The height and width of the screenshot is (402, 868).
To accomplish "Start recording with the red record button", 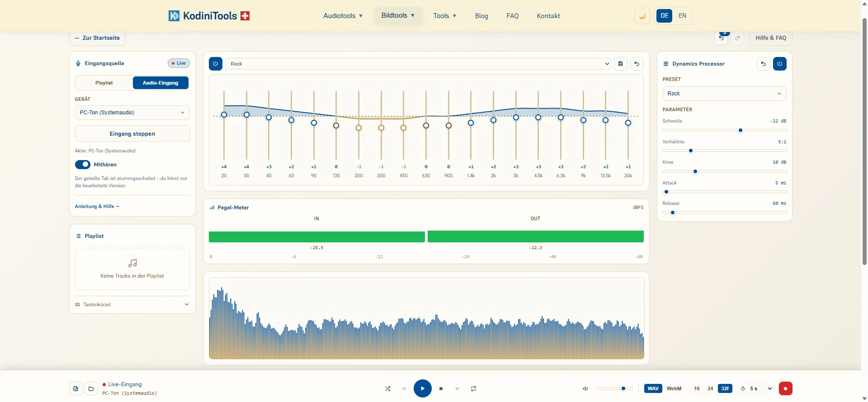I will [786, 388].
